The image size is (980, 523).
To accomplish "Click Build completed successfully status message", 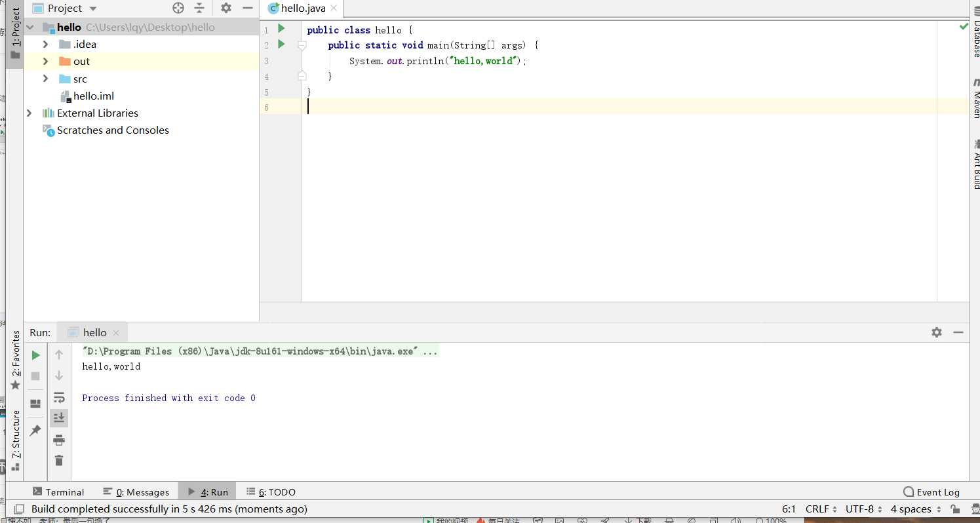I will tap(169, 509).
